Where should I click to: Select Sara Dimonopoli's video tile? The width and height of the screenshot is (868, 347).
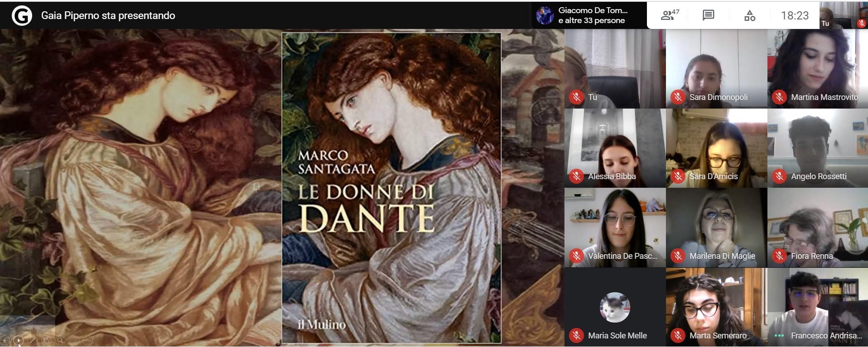716,69
